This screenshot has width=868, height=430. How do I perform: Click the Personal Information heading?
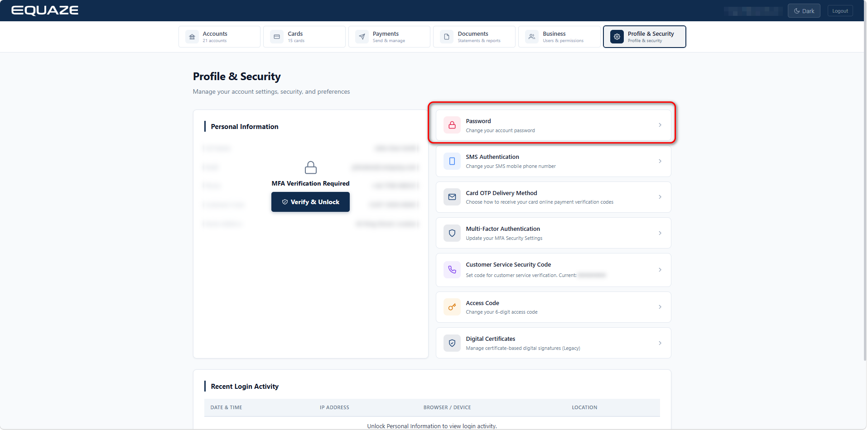(245, 127)
